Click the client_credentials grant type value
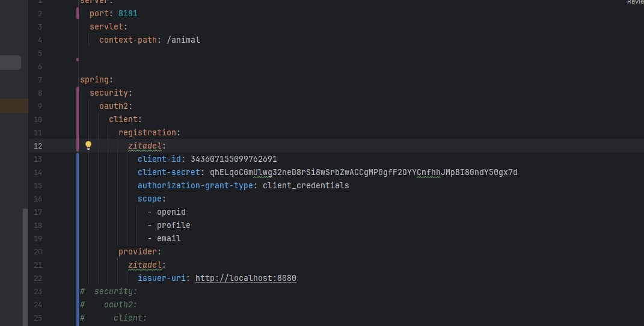The width and height of the screenshot is (644, 326). 305,185
